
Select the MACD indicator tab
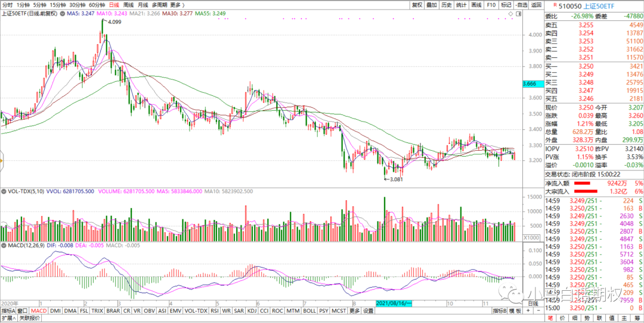tap(39, 310)
